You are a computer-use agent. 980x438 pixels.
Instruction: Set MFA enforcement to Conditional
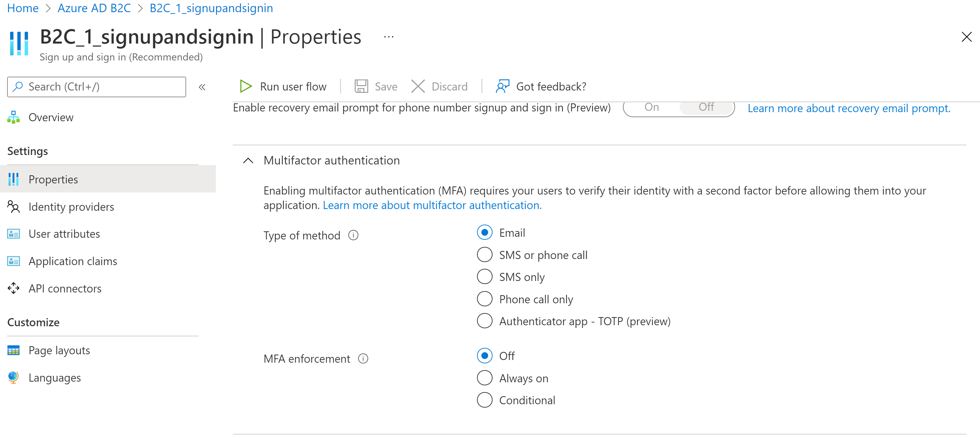point(484,400)
